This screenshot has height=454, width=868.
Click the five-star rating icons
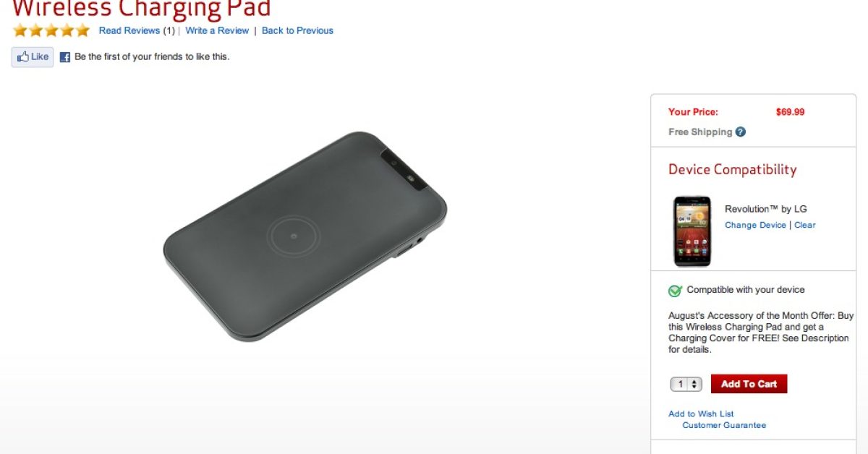tap(51, 30)
